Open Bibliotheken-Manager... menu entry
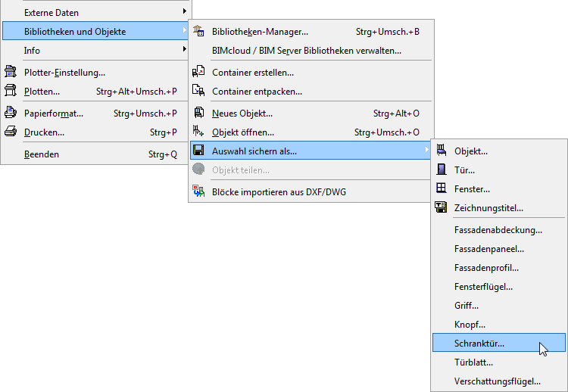This screenshot has height=392, width=568. tap(311, 32)
